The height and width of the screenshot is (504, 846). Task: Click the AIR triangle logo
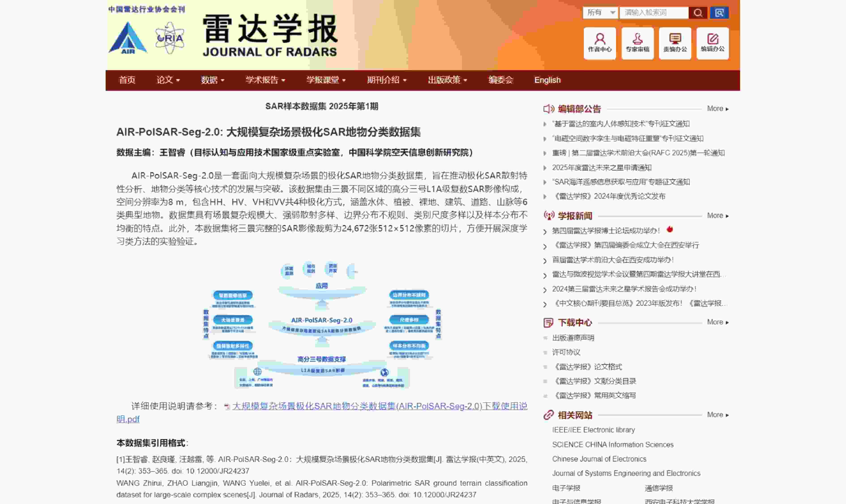pyautogui.click(x=128, y=38)
